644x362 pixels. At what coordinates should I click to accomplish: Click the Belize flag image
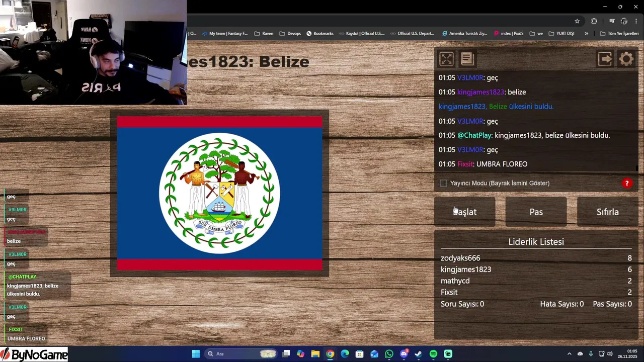[x=219, y=193]
